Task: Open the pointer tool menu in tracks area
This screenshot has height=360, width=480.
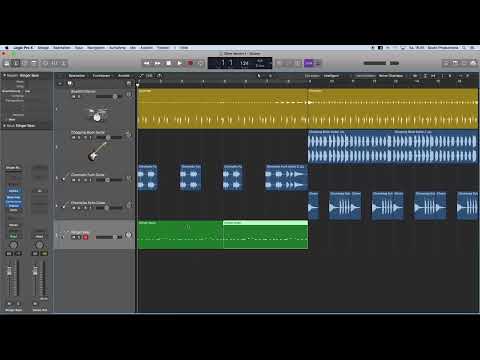Action: pos(259,76)
